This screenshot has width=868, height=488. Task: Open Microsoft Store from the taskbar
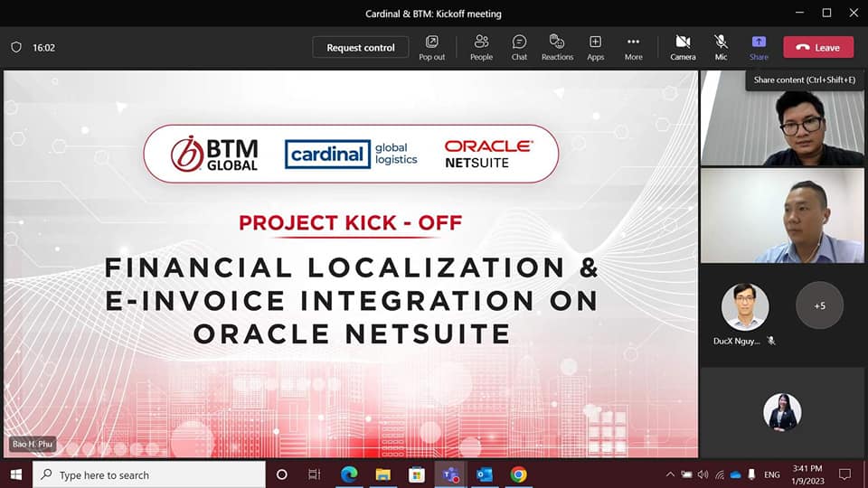pyautogui.click(x=416, y=474)
